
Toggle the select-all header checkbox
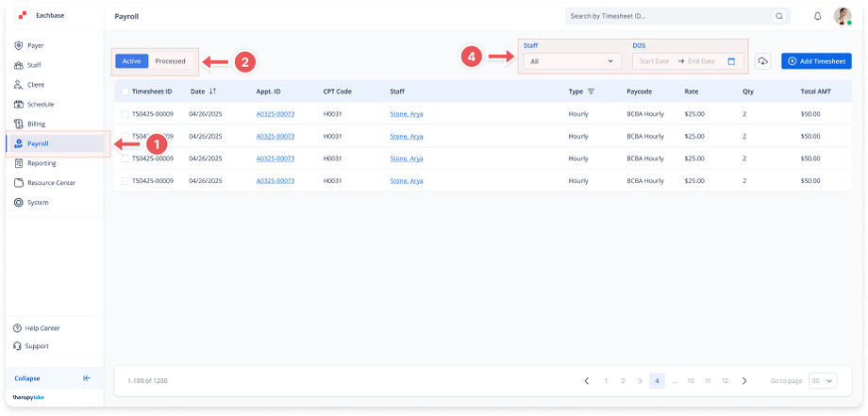(125, 92)
